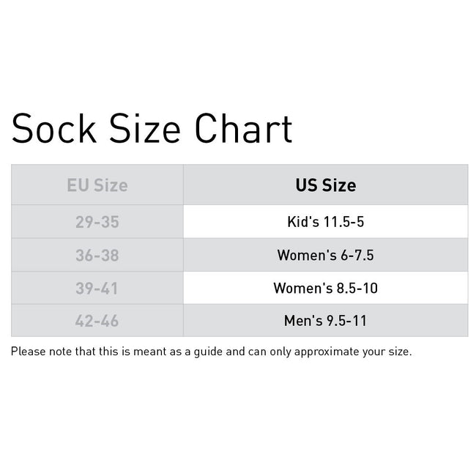The image size is (476, 476).
Task: Click the "Women's 6-7.5" US size cell
Action: click(x=325, y=255)
